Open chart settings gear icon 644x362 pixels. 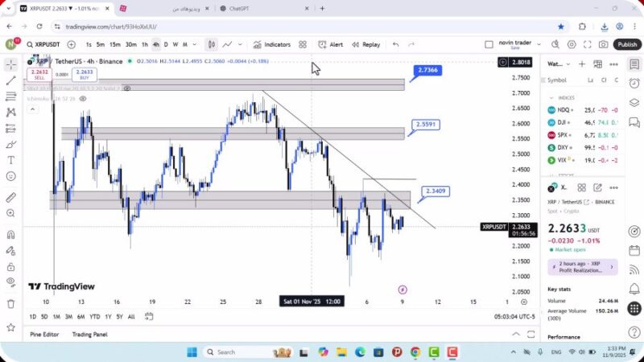tap(572, 44)
